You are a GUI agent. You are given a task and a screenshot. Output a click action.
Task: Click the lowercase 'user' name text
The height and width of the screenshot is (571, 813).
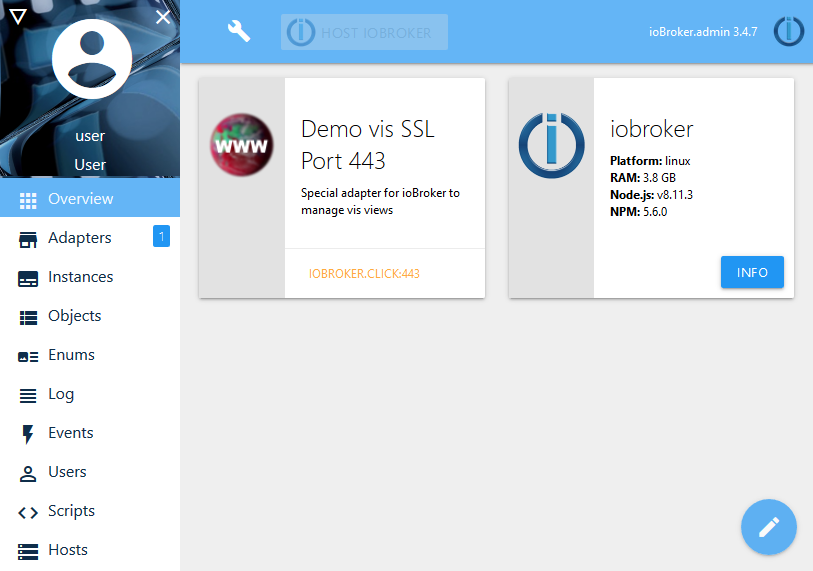pyautogui.click(x=90, y=136)
